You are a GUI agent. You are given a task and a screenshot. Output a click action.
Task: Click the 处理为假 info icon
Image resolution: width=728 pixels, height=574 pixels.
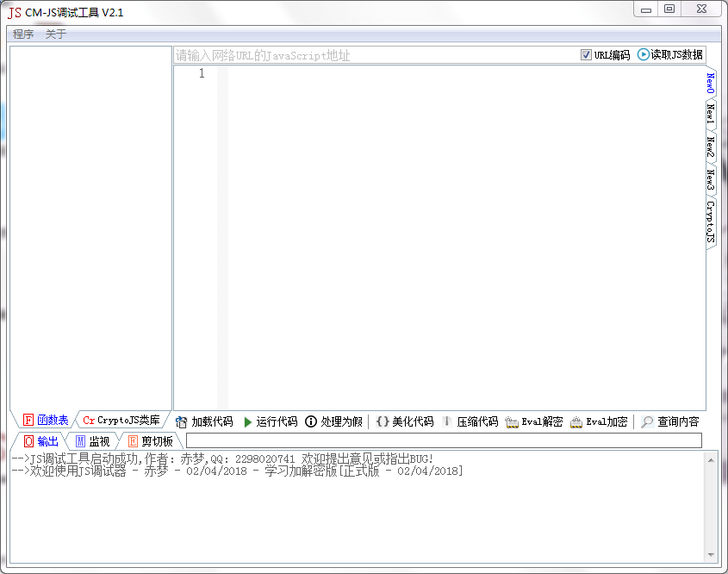(311, 421)
